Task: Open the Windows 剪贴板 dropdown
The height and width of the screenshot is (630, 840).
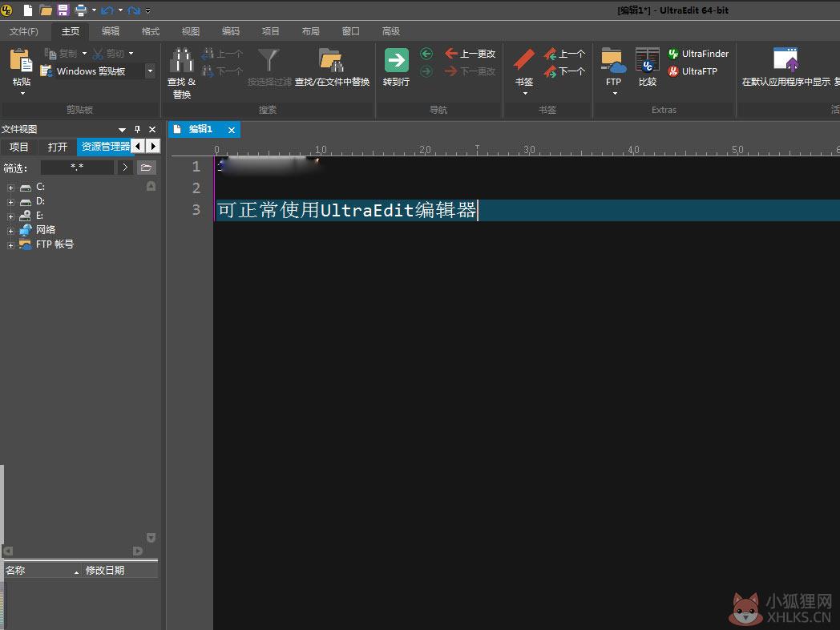Action: 151,71
